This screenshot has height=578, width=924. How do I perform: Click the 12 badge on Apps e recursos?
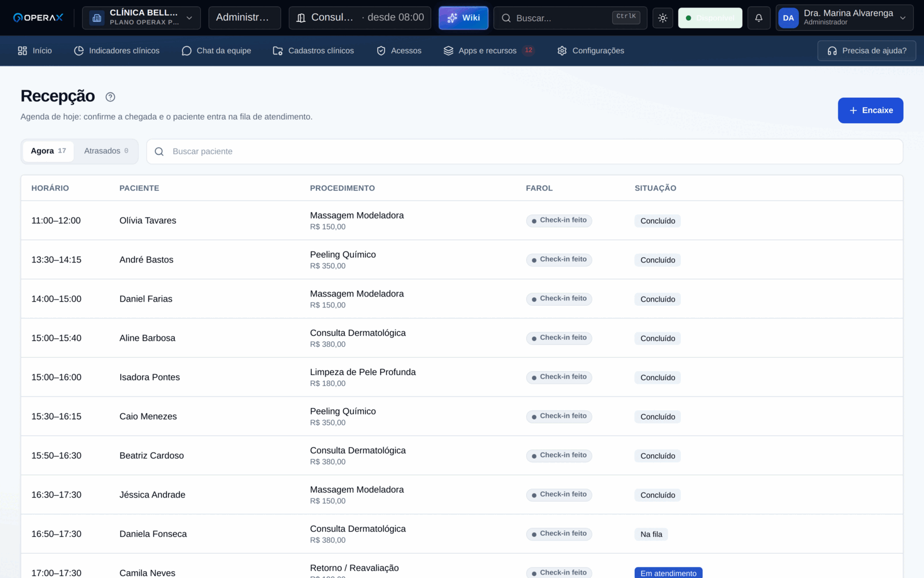point(528,50)
